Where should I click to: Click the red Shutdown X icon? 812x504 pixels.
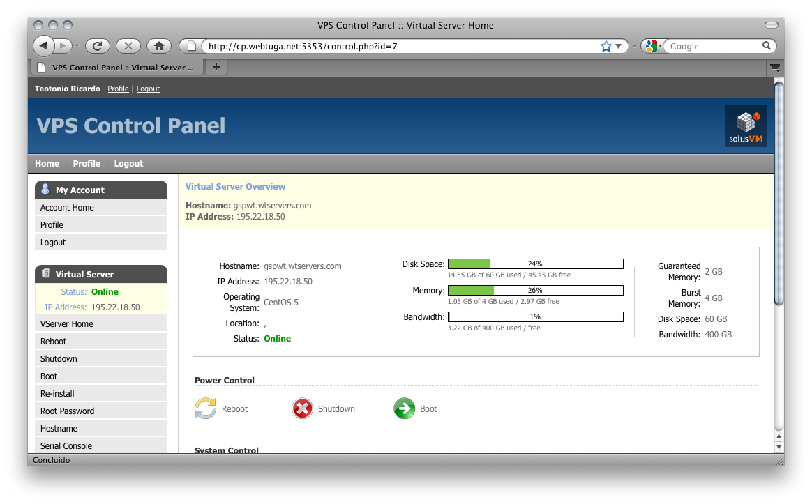tap(302, 408)
